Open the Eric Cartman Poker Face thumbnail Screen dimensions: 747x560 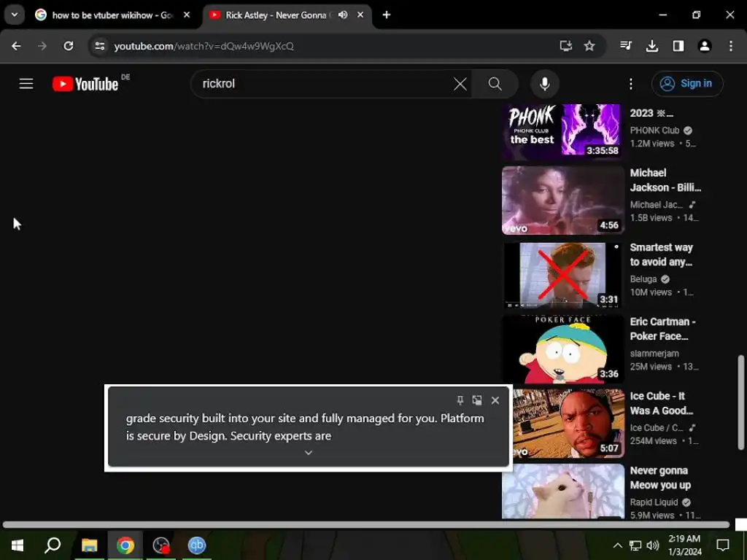coord(562,349)
